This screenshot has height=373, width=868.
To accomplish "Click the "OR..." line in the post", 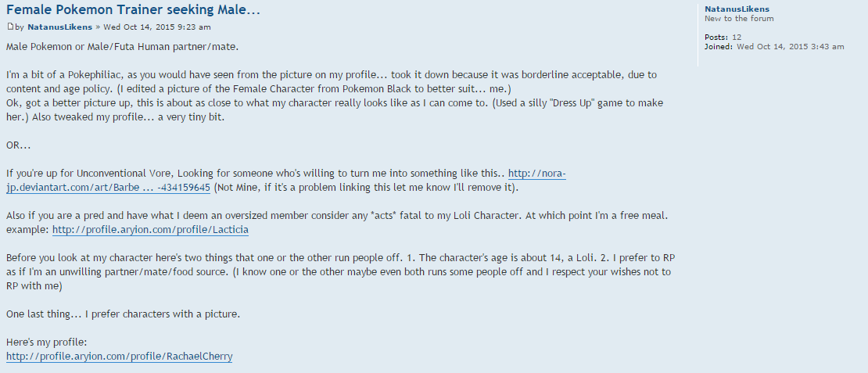I will coord(18,145).
